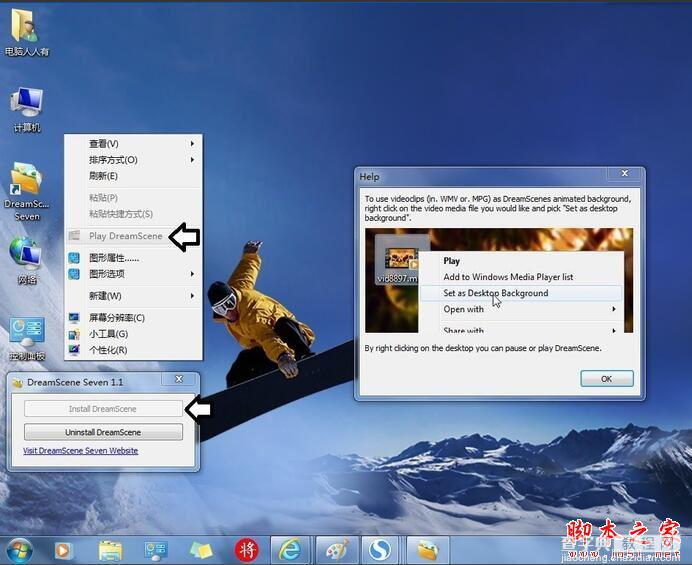The height and width of the screenshot is (565, 692).
Task: Open the Paint palette taskbar icon
Action: click(337, 550)
